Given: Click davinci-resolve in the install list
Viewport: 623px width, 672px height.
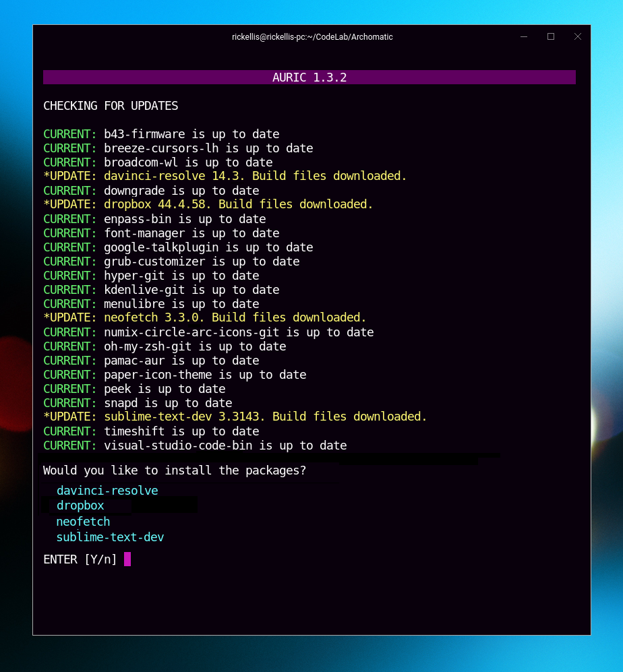Looking at the screenshot, I should coord(107,490).
